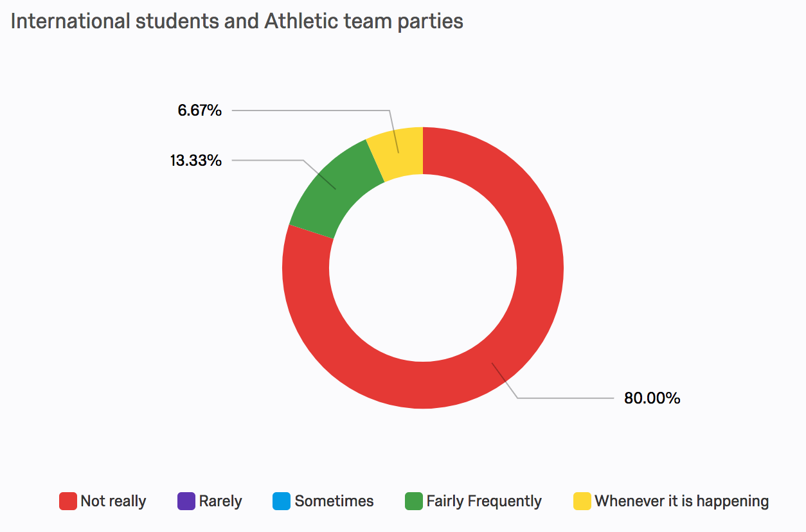Click the chart title about Athletic team parties
The width and height of the screenshot is (806, 532).
tap(237, 21)
